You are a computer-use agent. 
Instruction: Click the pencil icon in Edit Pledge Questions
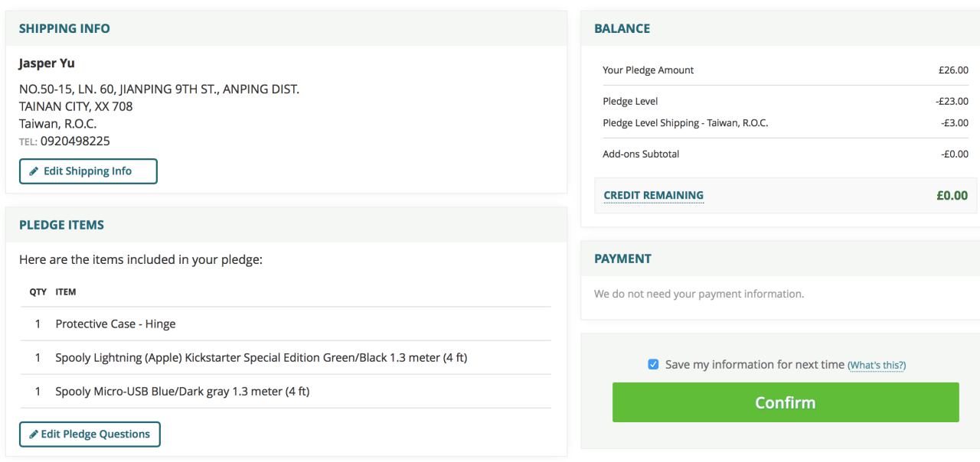click(x=34, y=434)
